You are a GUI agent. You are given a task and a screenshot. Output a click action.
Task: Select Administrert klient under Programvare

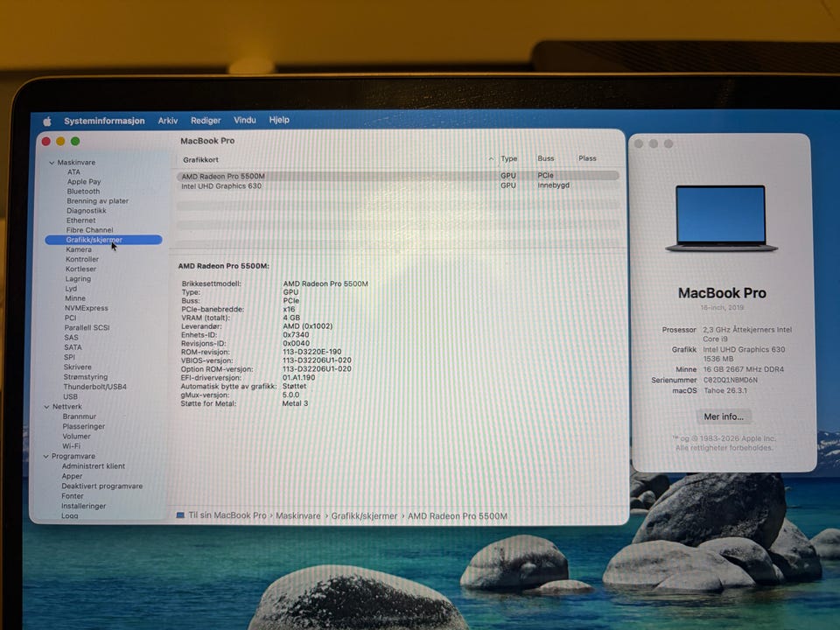coord(94,466)
